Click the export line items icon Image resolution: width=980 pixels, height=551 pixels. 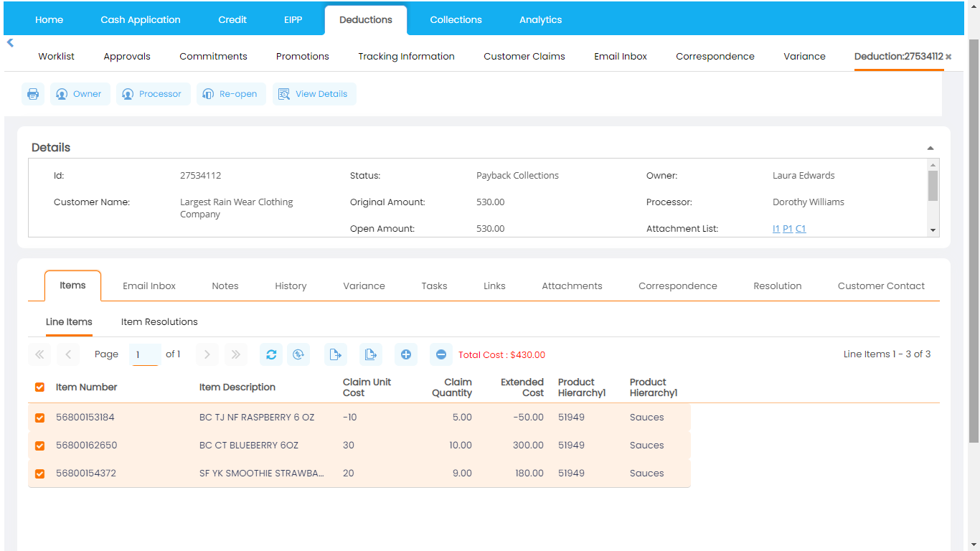point(335,354)
